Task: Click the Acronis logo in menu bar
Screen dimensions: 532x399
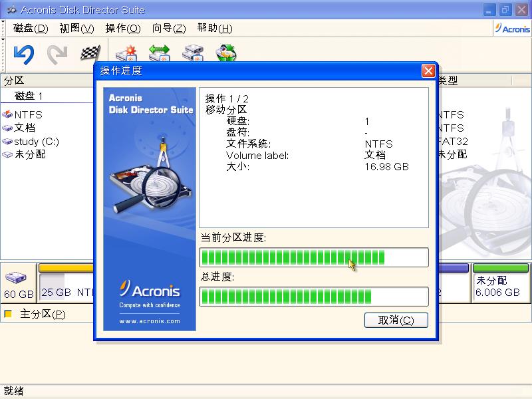Action: pyautogui.click(x=512, y=29)
